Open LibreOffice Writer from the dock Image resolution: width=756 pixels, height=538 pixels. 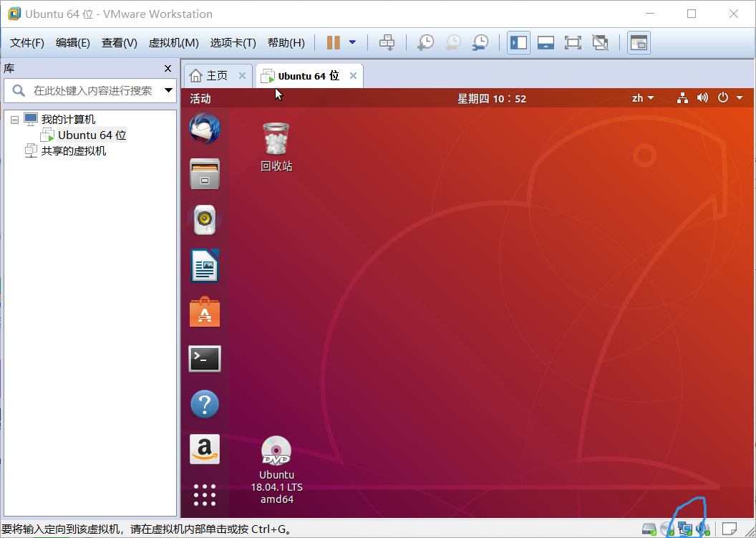pyautogui.click(x=205, y=265)
